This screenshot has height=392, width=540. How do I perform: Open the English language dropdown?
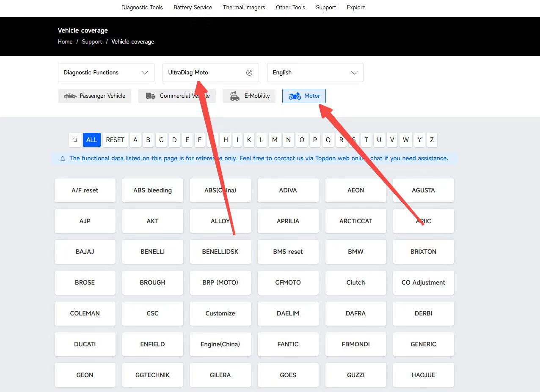pyautogui.click(x=315, y=73)
